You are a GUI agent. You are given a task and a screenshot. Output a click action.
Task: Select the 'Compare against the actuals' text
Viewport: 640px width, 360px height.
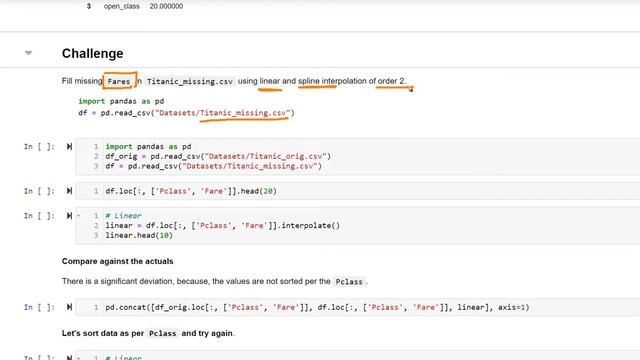pos(118,261)
